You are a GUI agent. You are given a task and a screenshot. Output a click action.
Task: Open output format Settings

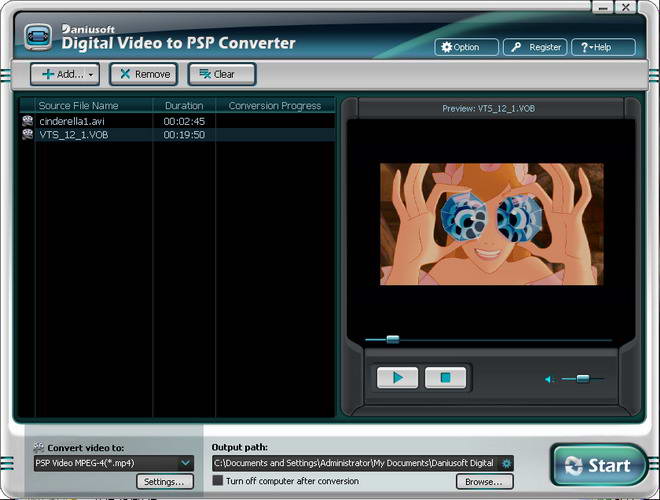(165, 481)
